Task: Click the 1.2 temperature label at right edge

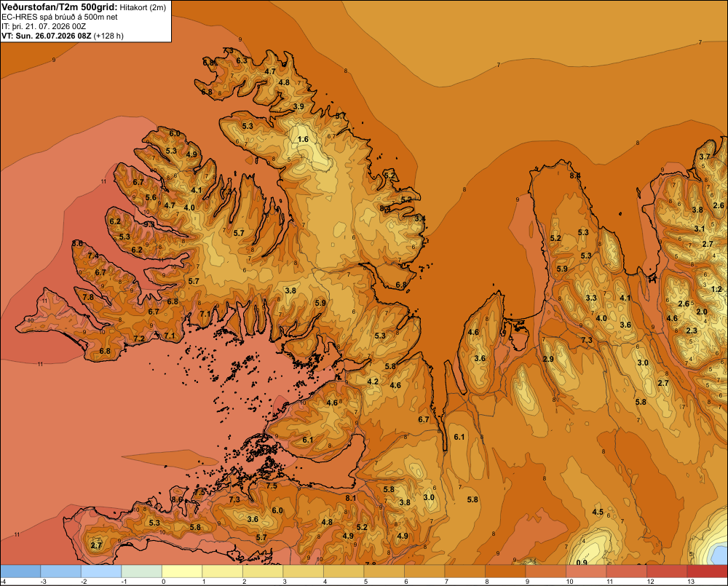Action: click(716, 289)
